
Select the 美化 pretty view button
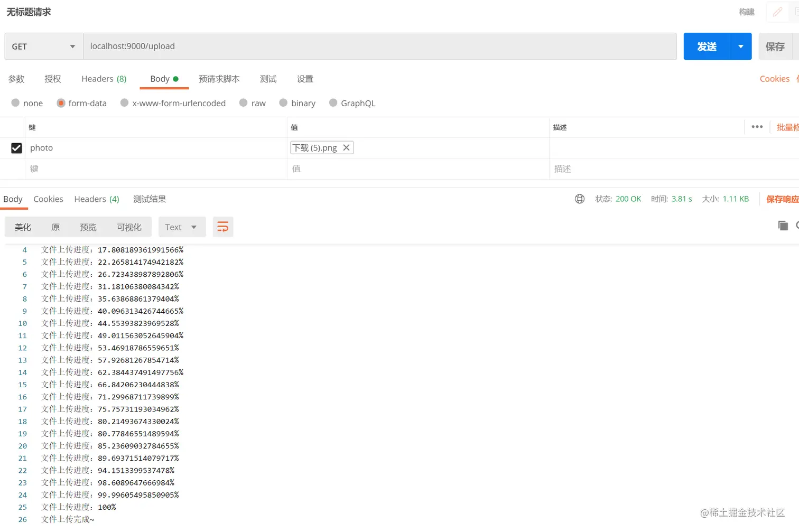(x=23, y=227)
